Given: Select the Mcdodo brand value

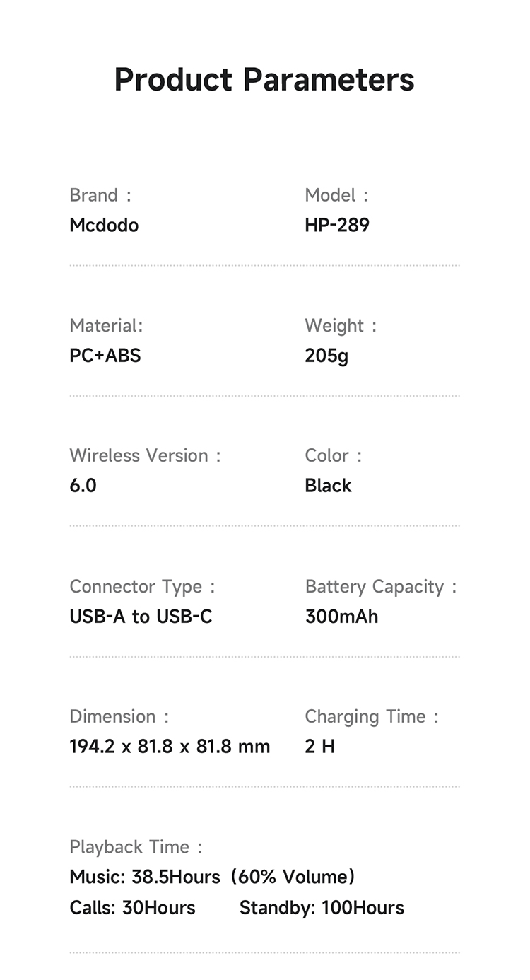Looking at the screenshot, I should pos(104,226).
